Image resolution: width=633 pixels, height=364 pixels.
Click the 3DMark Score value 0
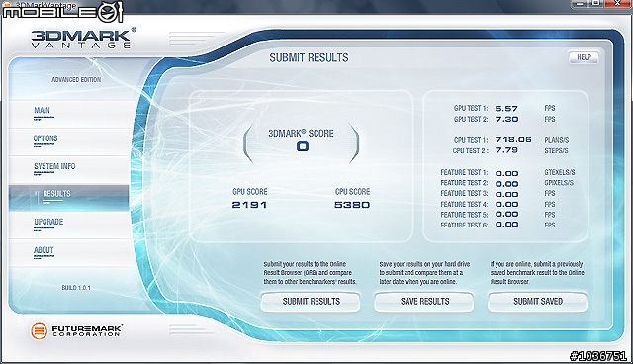pyautogui.click(x=303, y=146)
